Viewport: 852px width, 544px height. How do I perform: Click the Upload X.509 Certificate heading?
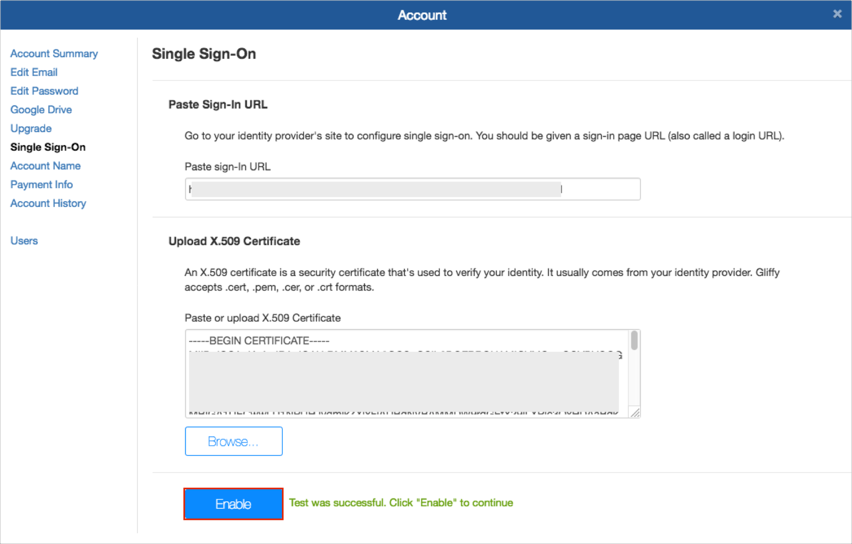coord(234,241)
